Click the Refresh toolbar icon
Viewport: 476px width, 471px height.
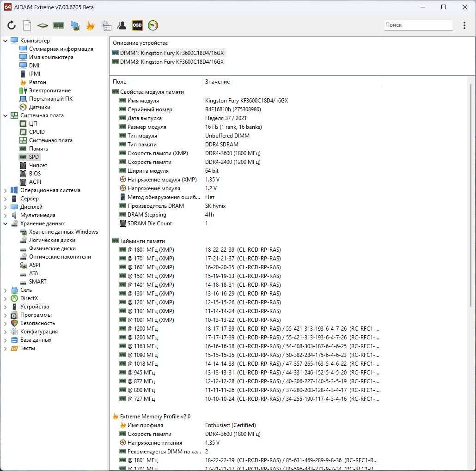coord(12,25)
